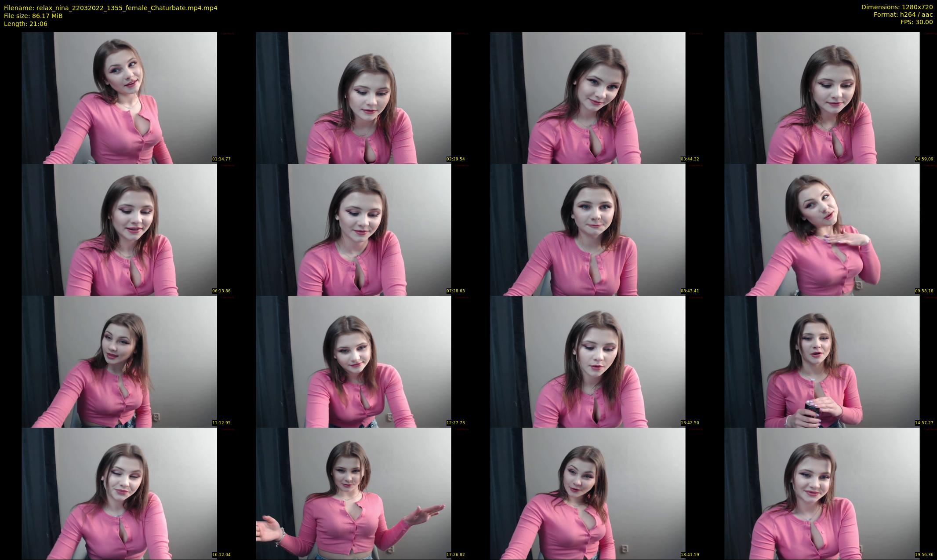The width and height of the screenshot is (937, 560).
Task: Open the thumbnail marked 13:42.50
Action: pos(588,361)
